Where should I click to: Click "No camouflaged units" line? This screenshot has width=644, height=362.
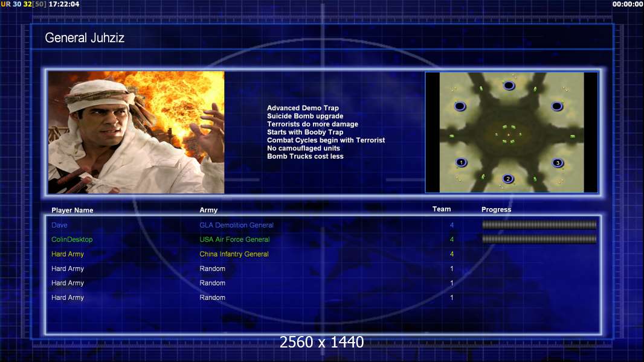click(303, 148)
